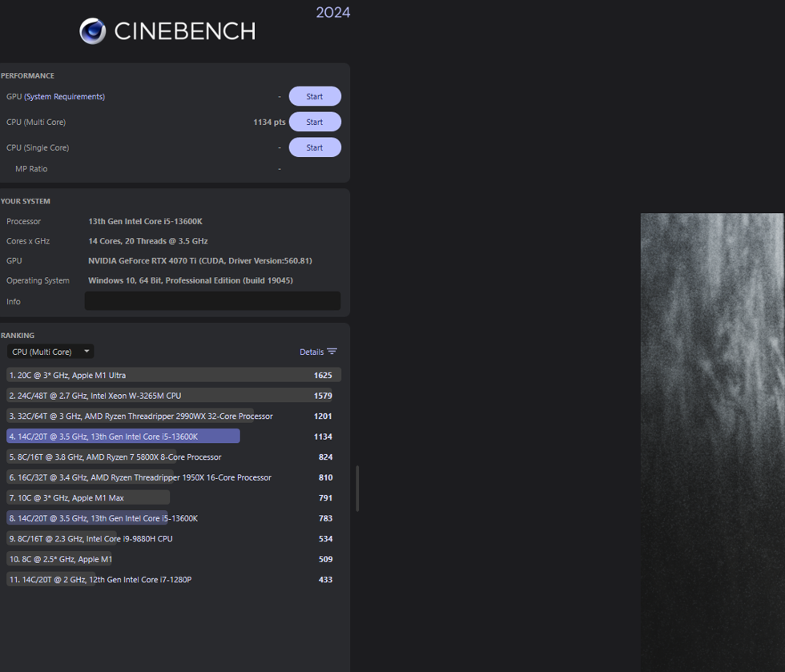Select the highlighted i5-13600K 1134 entry
This screenshot has height=672, width=785.
coord(174,437)
